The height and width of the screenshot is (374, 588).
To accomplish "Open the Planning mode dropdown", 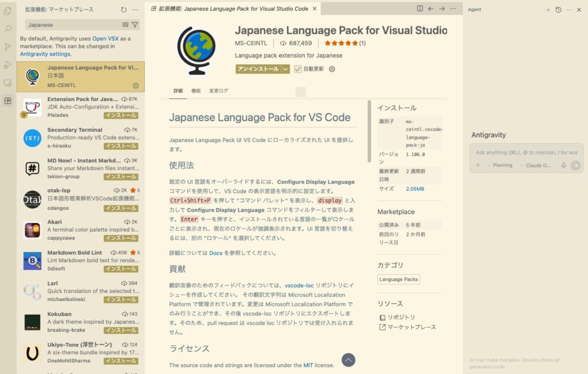I will 500,165.
